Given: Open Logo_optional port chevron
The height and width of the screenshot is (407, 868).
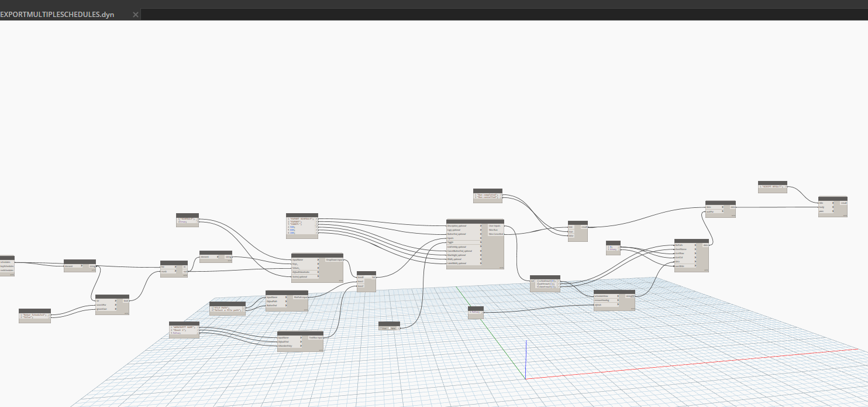Looking at the screenshot, I should [x=481, y=230].
